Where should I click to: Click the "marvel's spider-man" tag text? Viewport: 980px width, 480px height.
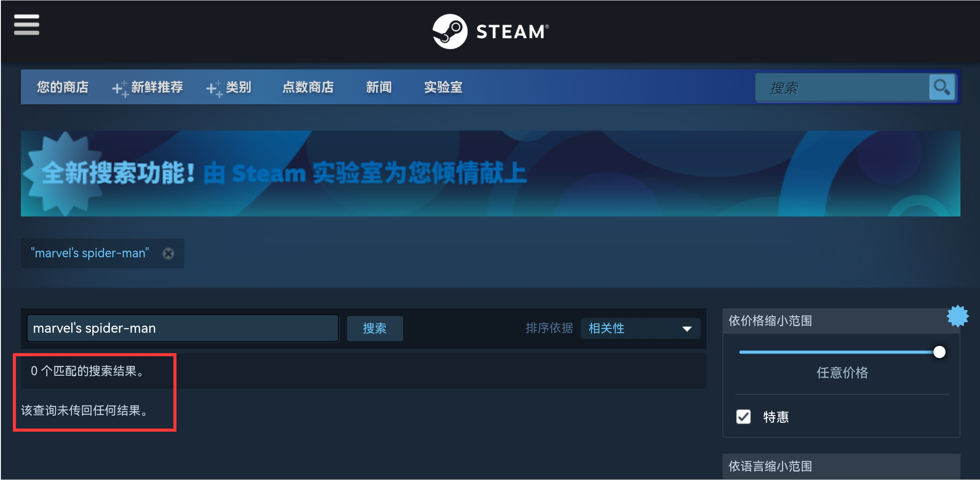coord(90,253)
